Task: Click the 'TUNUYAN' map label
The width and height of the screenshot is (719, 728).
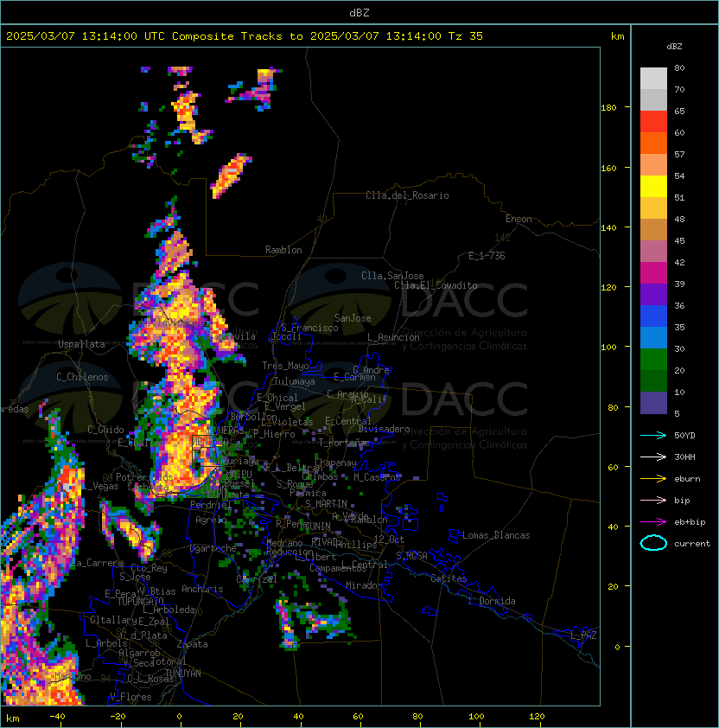Action: coord(183,674)
